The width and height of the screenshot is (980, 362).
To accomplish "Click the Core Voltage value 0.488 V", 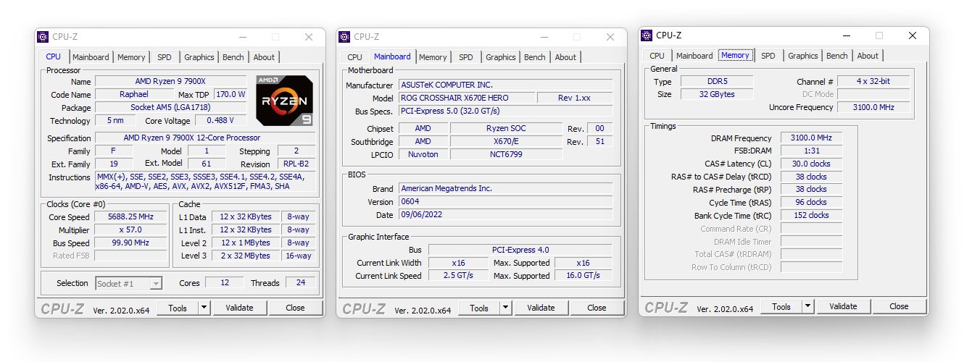I will 220,121.
